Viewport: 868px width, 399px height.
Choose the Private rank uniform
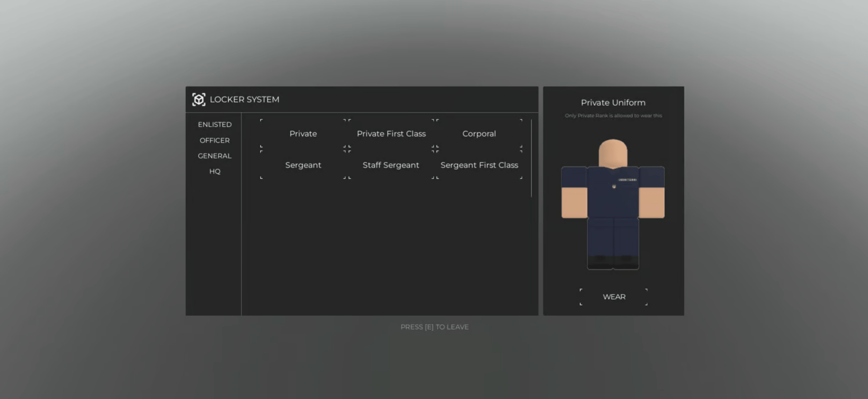click(303, 134)
